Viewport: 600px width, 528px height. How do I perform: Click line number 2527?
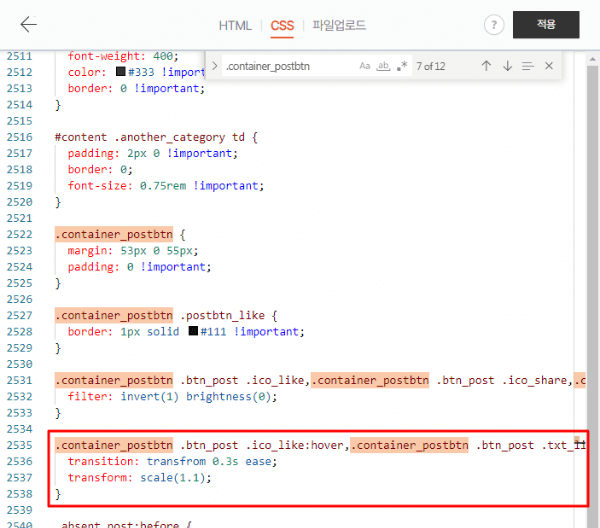[20, 315]
